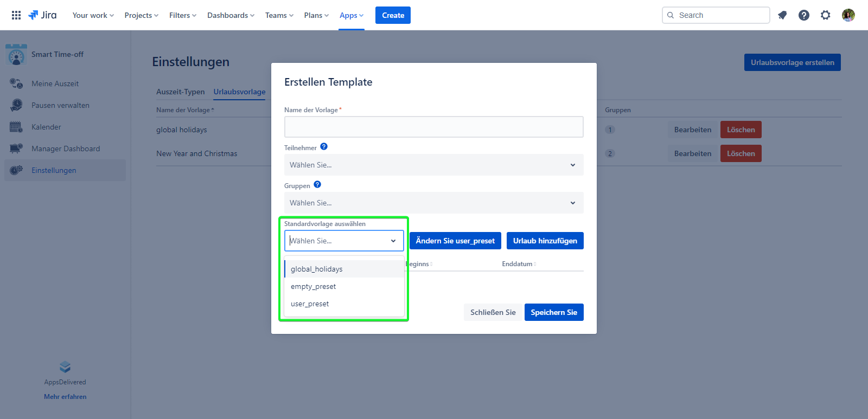
Task: Click the Teilnehmer help tooltip icon
Action: point(324,147)
